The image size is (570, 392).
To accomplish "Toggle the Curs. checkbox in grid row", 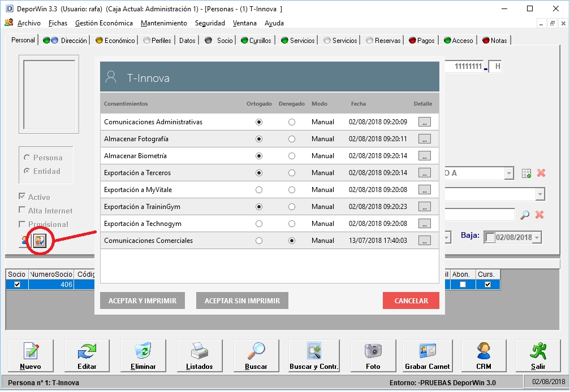I will (x=488, y=285).
